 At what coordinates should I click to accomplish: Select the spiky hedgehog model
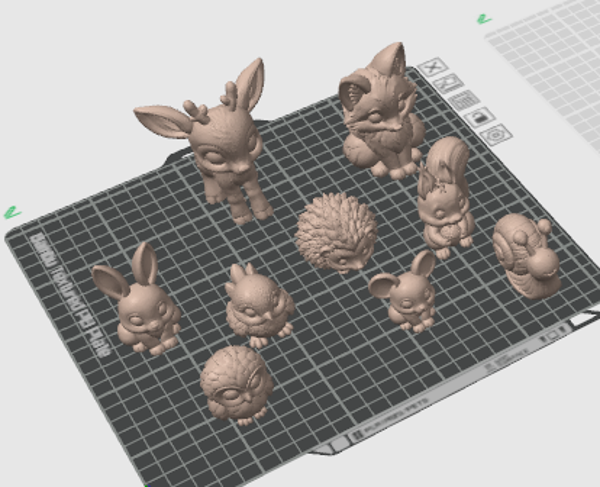pyautogui.click(x=336, y=233)
